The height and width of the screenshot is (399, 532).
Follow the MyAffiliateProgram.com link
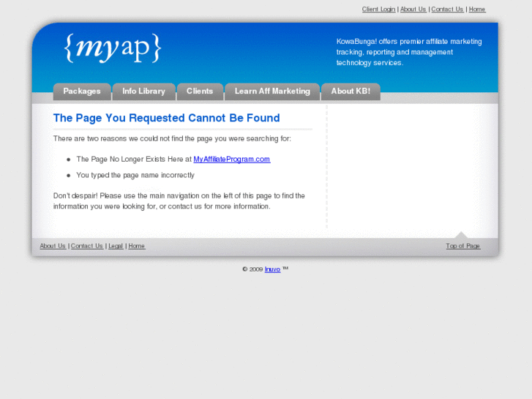[x=232, y=160]
